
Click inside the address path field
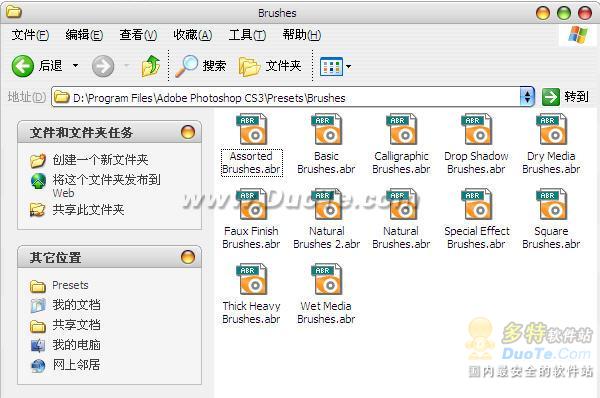pos(285,98)
